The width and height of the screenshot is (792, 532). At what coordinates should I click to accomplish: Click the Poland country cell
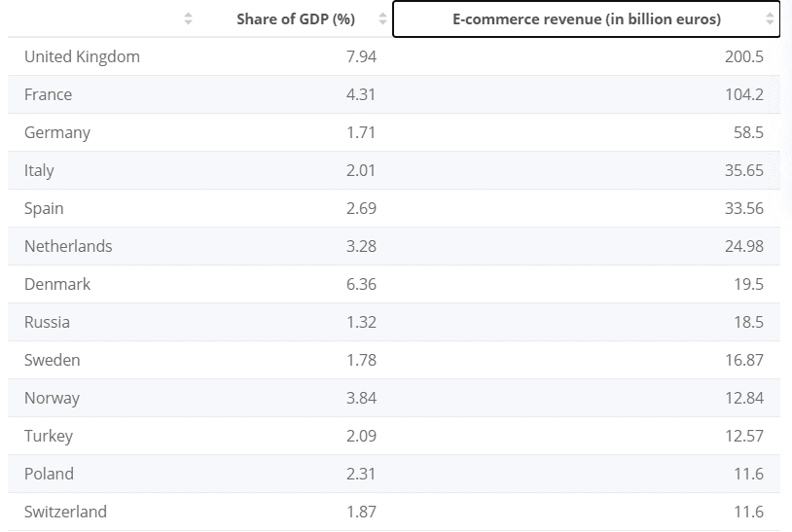(x=49, y=474)
